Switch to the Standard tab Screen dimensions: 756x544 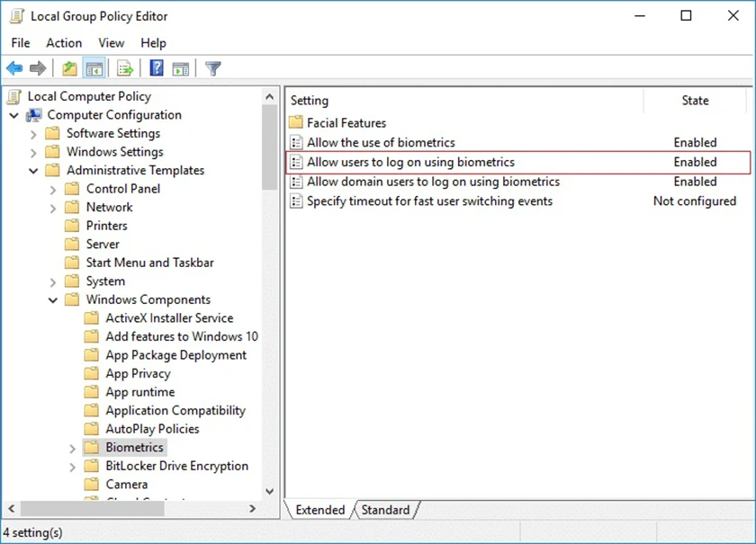pyautogui.click(x=386, y=510)
